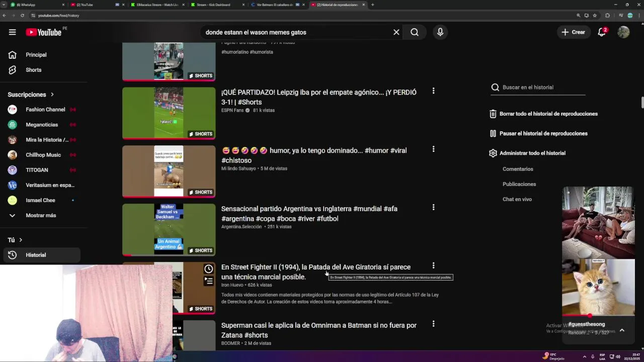Switch to Stream - Kick Dashboard tab

[x=217, y=5]
